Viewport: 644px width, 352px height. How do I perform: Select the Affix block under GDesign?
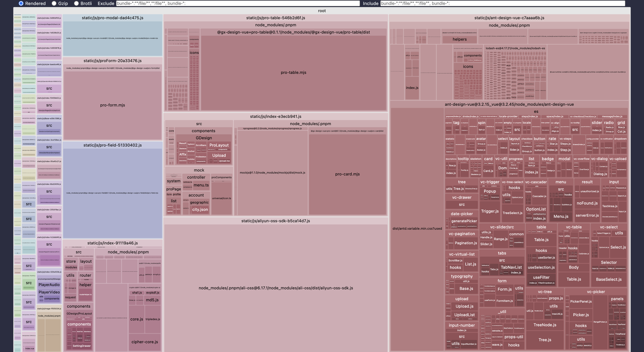tap(183, 155)
